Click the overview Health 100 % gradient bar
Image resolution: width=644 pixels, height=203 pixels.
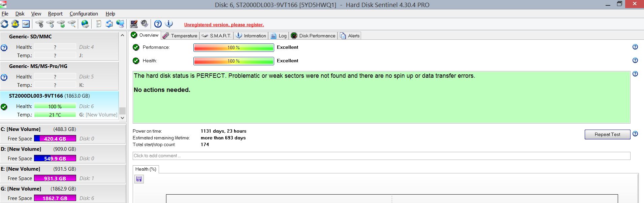pyautogui.click(x=233, y=61)
